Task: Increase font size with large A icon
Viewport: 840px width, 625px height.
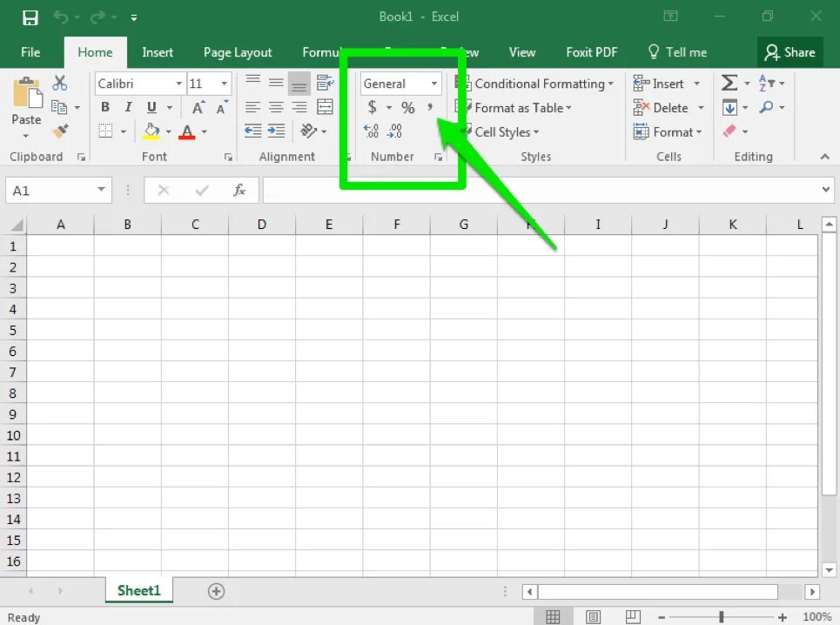Action: click(x=198, y=107)
